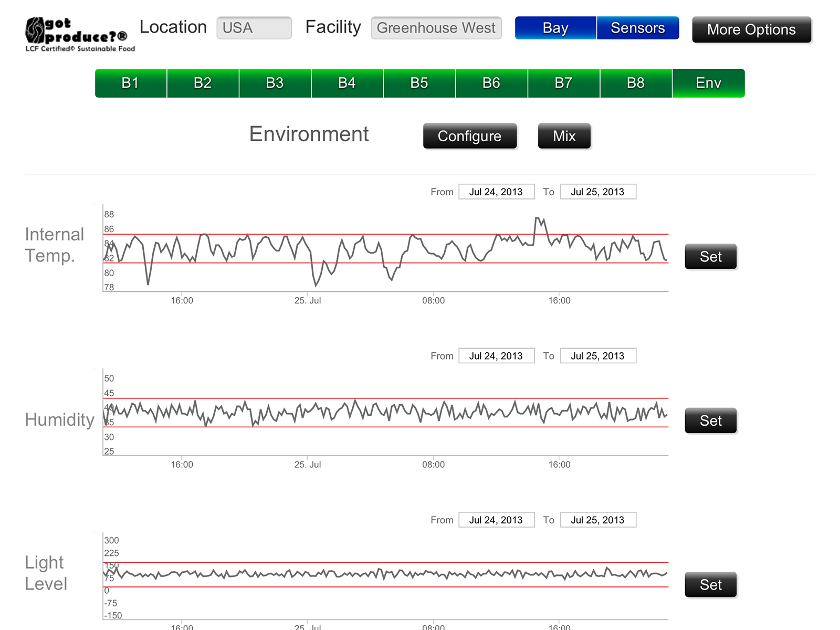Edit Internal Temp. From date field
This screenshot has width=840, height=630.
coord(496,192)
